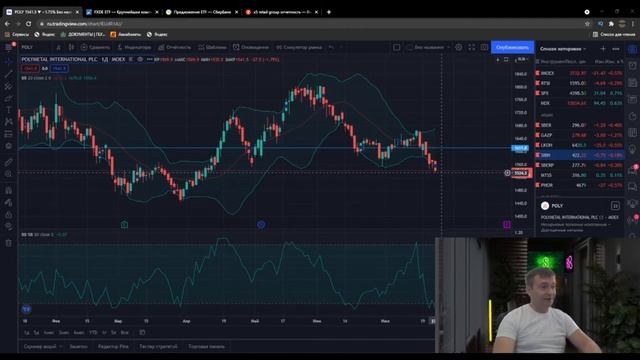Hide all drawings eye icon in left toolbar
The image size is (640, 360).
tap(8, 227)
